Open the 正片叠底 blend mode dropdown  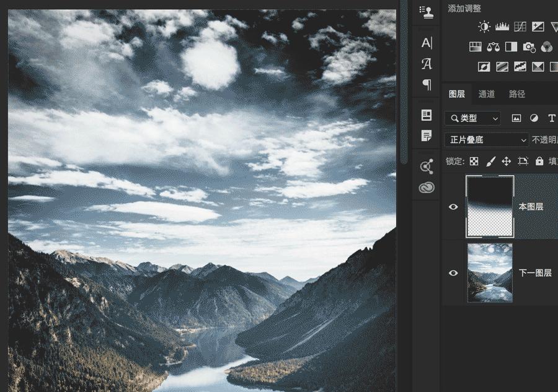(487, 140)
